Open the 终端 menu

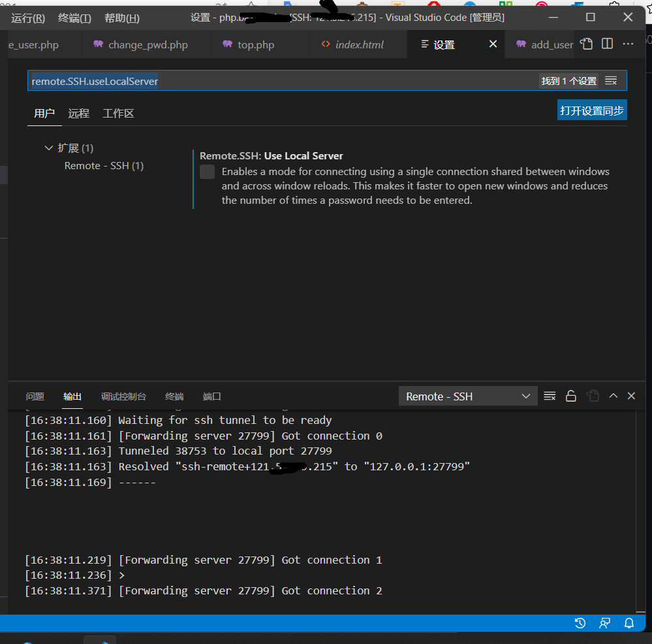[74, 18]
